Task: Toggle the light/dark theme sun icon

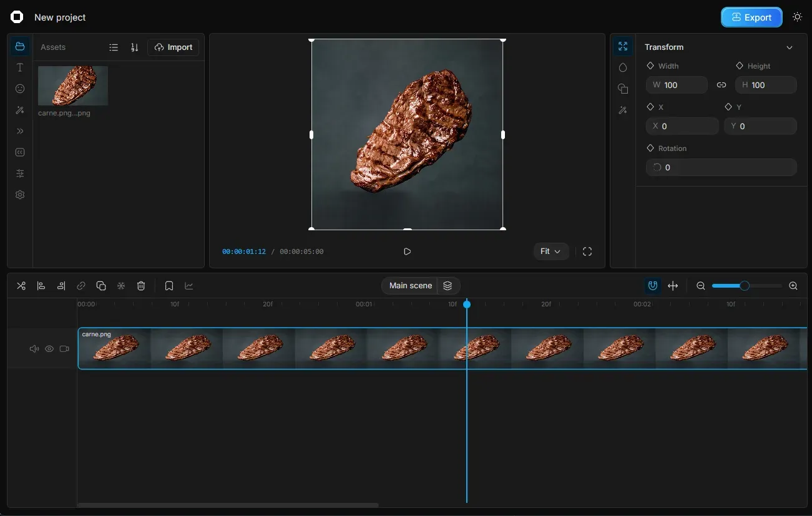Action: [797, 17]
